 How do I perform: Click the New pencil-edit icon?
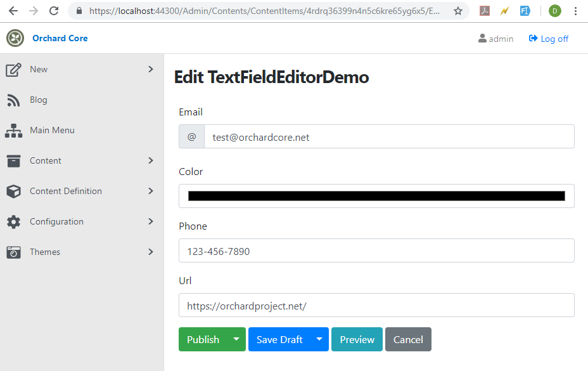(x=13, y=70)
